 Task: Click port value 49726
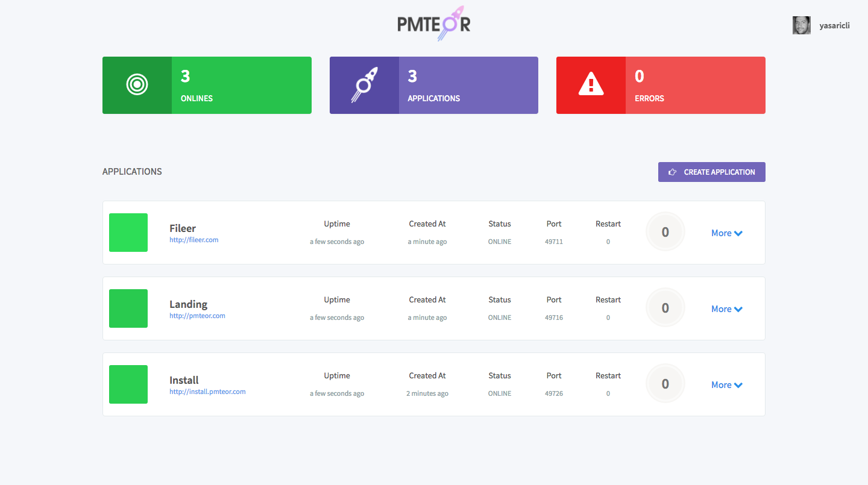(x=554, y=393)
